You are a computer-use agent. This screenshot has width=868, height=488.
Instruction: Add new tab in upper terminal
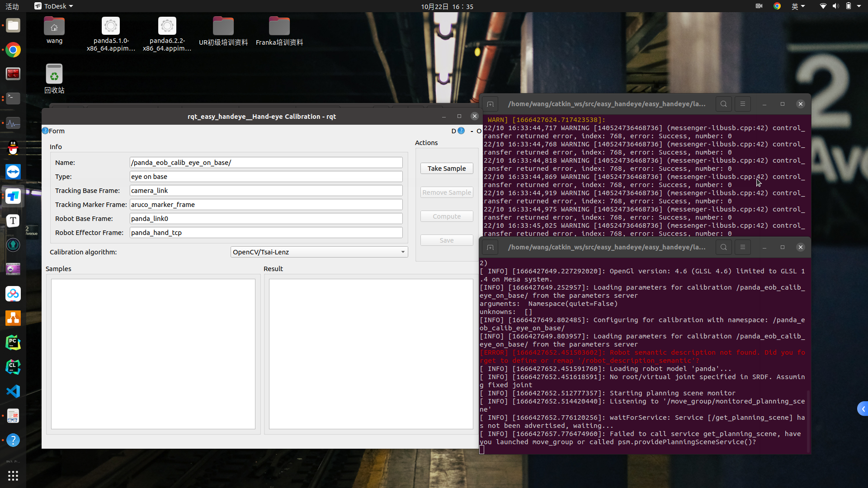(x=490, y=104)
